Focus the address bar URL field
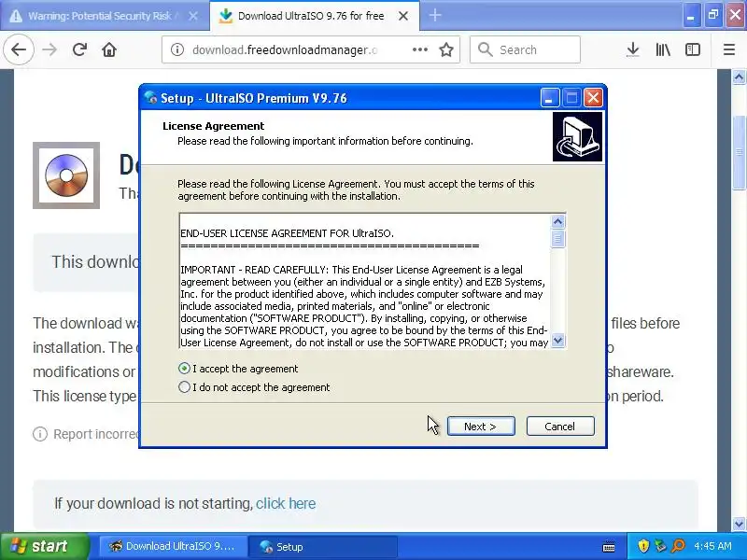Screen dimensions: 747x560 pyautogui.click(x=285, y=49)
